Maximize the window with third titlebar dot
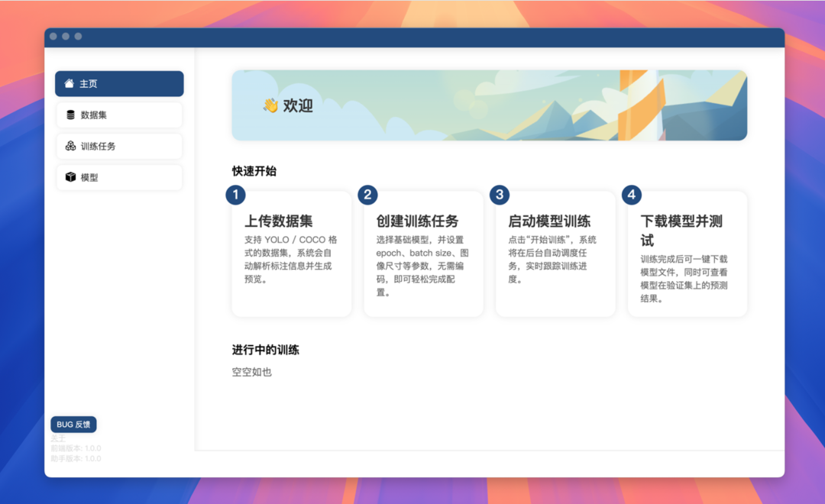The image size is (825, 504). (79, 37)
